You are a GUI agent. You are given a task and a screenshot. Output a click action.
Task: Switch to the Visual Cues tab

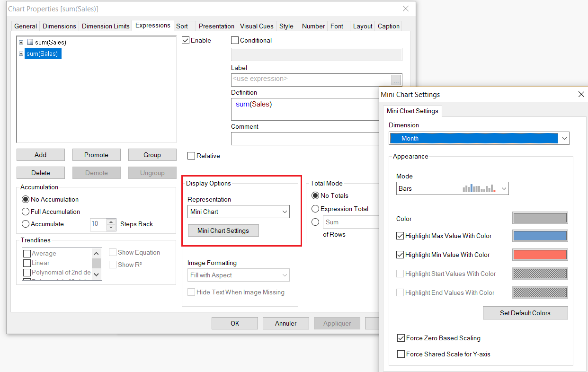click(x=257, y=26)
